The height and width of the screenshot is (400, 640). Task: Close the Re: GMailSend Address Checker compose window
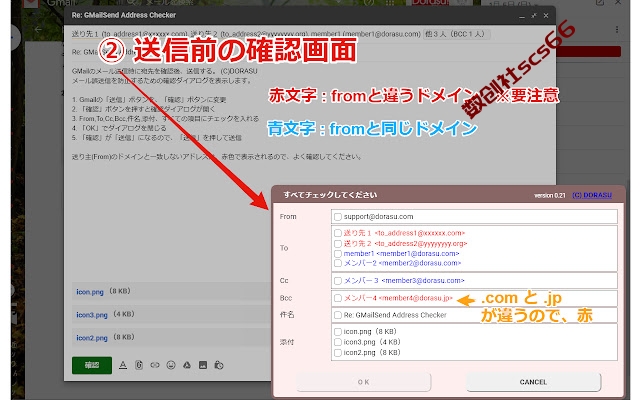[546, 16]
